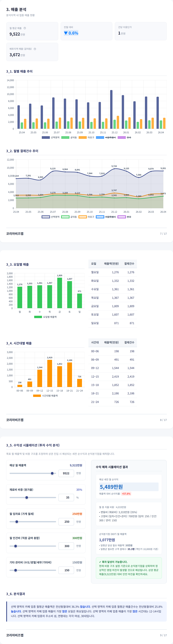This screenshot has width=173, height=644.
Task: Focus the 원가율 input showing 35
Action: [x=66, y=498]
